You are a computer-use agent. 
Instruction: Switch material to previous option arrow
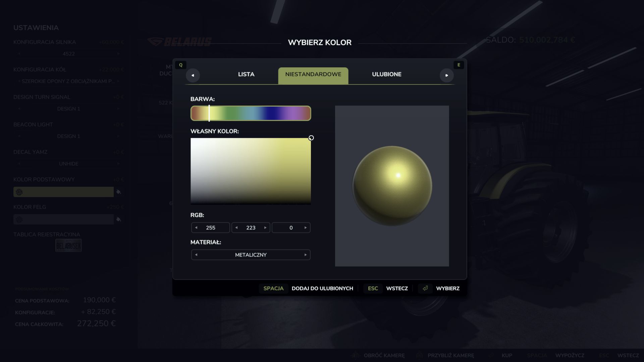point(196,255)
